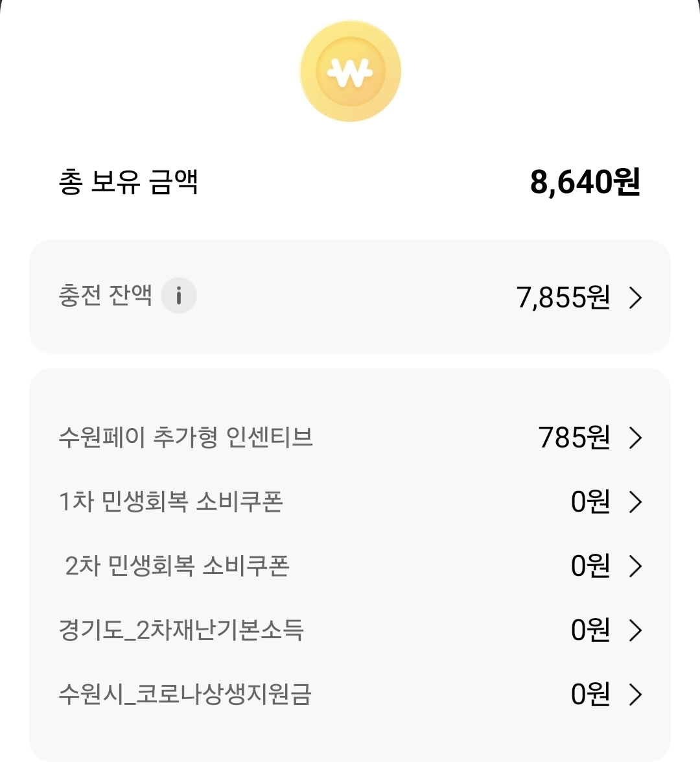Expand 수원시_코로나상생지원금 chevron arrow

pos(636,695)
